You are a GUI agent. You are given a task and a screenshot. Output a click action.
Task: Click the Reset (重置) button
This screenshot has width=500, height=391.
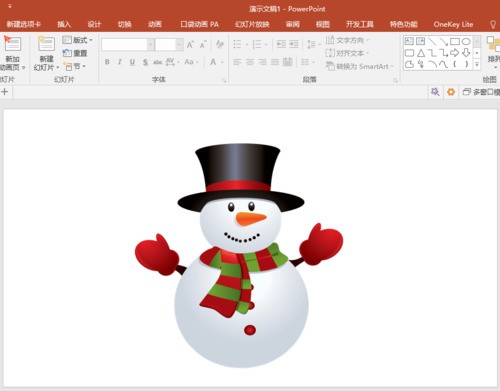pyautogui.click(x=75, y=53)
